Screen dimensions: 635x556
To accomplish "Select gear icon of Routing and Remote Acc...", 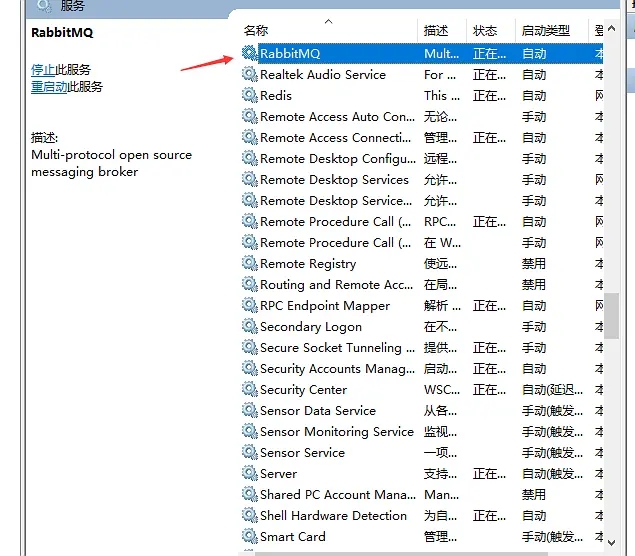I will 249,285.
